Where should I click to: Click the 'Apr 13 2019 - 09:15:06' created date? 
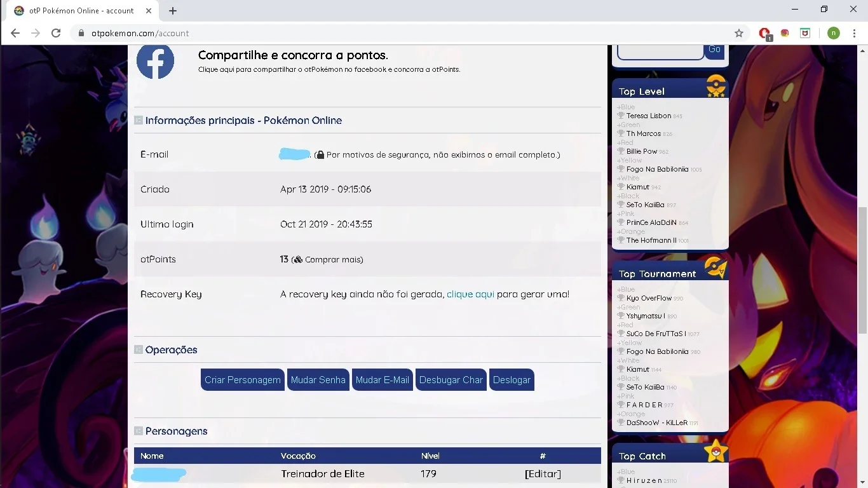tap(325, 189)
